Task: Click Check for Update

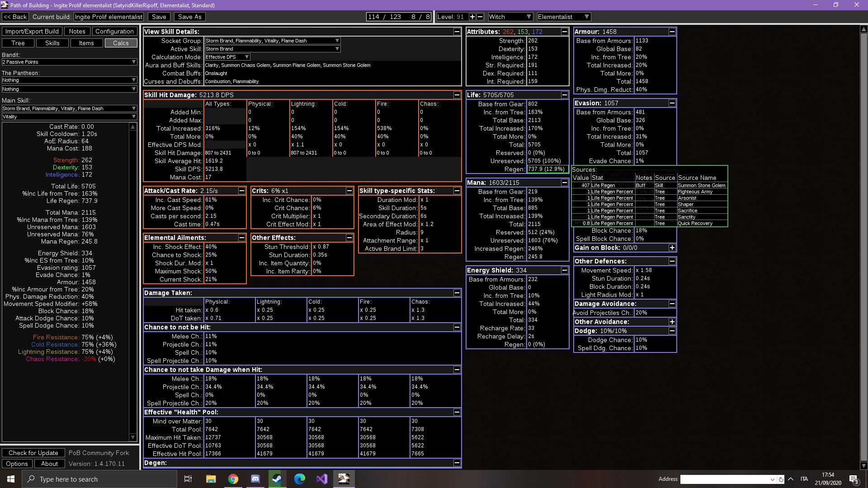Action: point(33,453)
